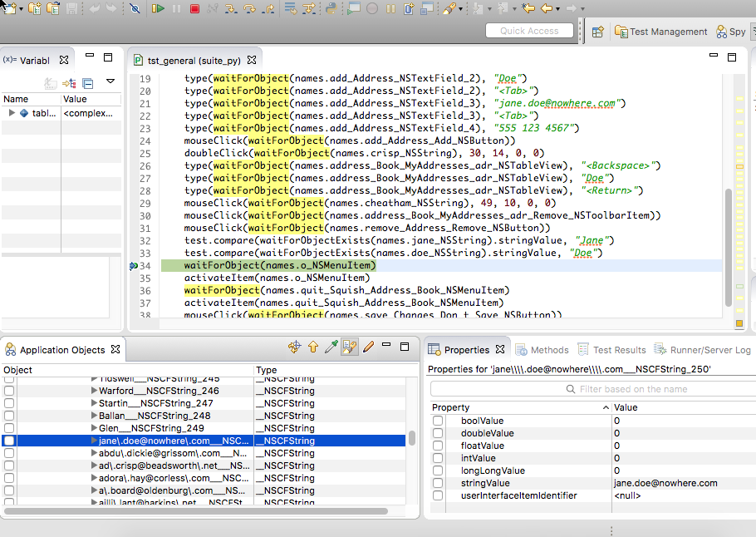Edit the selected object with the pencil icon
This screenshot has height=537, width=756.
pyautogui.click(x=369, y=347)
